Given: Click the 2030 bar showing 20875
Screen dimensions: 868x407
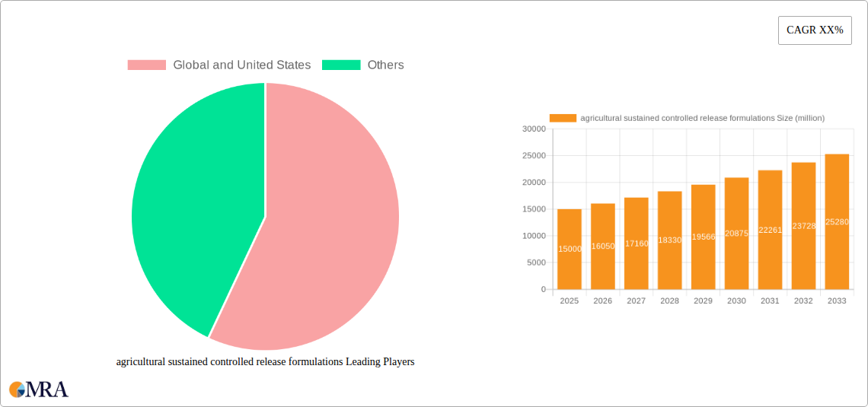Looking at the screenshot, I should tap(737, 234).
